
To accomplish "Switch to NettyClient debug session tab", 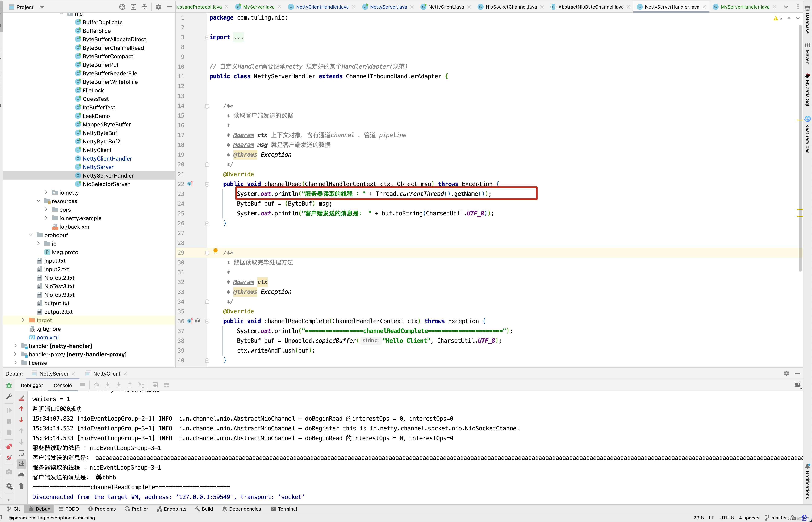I will point(107,374).
